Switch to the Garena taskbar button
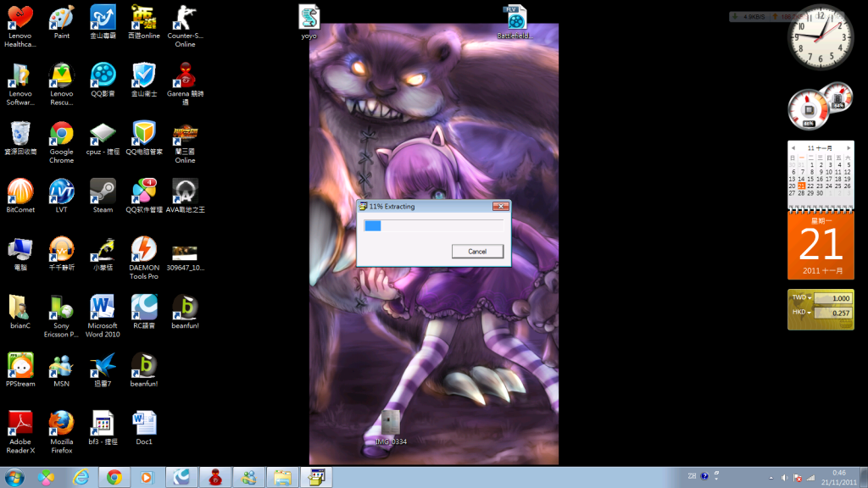868x488 pixels. [x=215, y=477]
